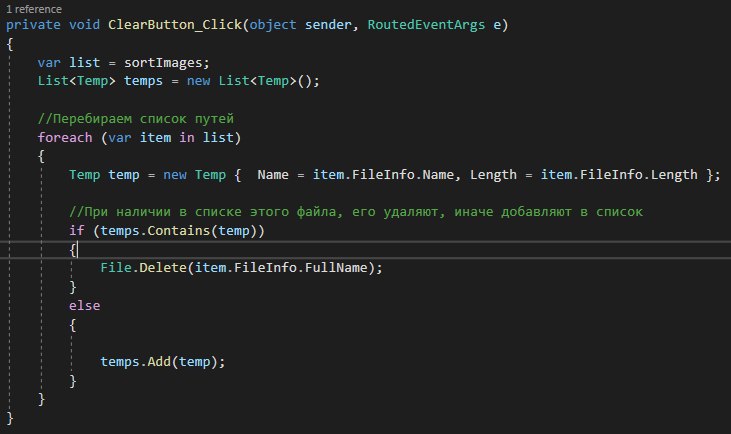Click the 'foreach' keyword
This screenshot has width=731, height=434.
pyautogui.click(x=65, y=138)
